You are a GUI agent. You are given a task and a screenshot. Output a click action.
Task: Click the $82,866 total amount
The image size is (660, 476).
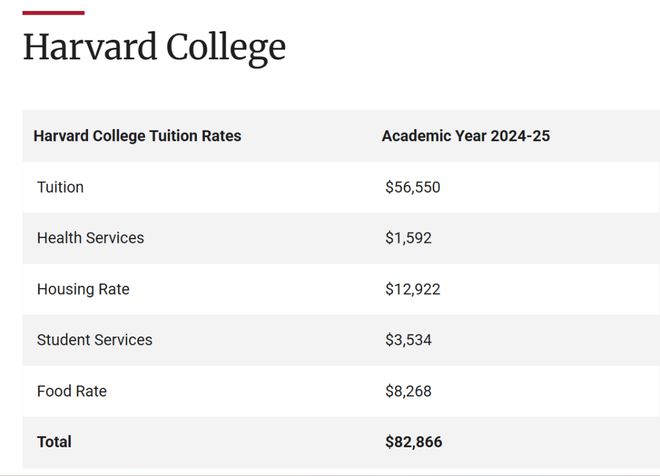[x=414, y=442]
